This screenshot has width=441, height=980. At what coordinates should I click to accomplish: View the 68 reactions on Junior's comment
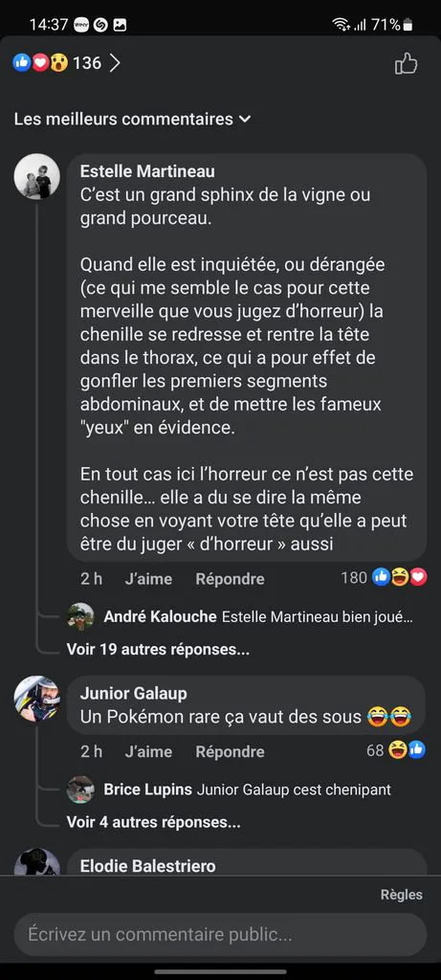[396, 750]
